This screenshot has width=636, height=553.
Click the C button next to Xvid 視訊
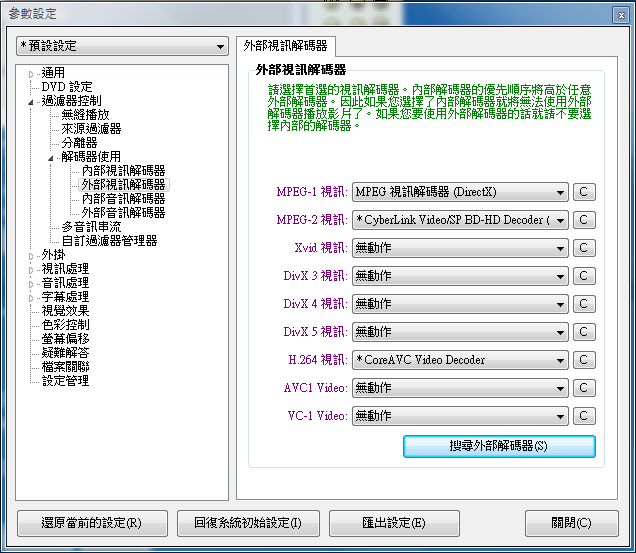(x=584, y=248)
